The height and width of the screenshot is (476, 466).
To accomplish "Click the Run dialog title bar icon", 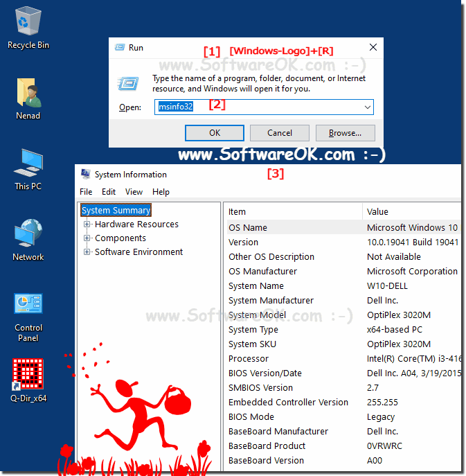I will coord(120,47).
